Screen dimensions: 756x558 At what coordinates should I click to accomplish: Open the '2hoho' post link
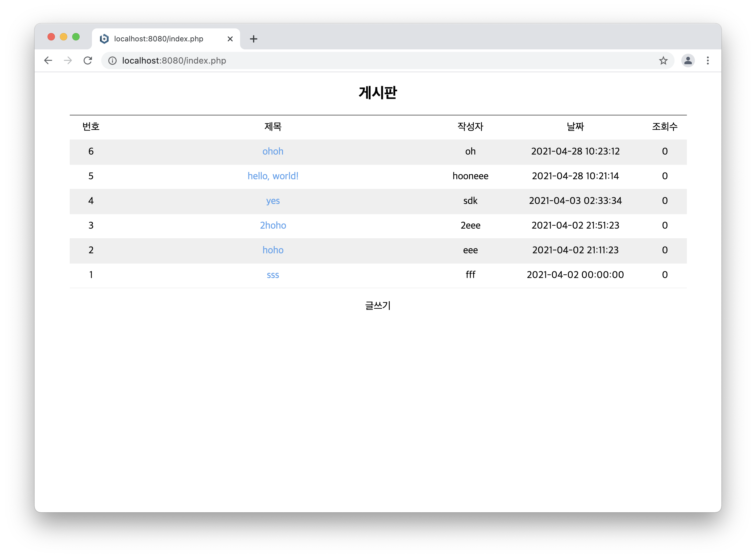point(273,225)
